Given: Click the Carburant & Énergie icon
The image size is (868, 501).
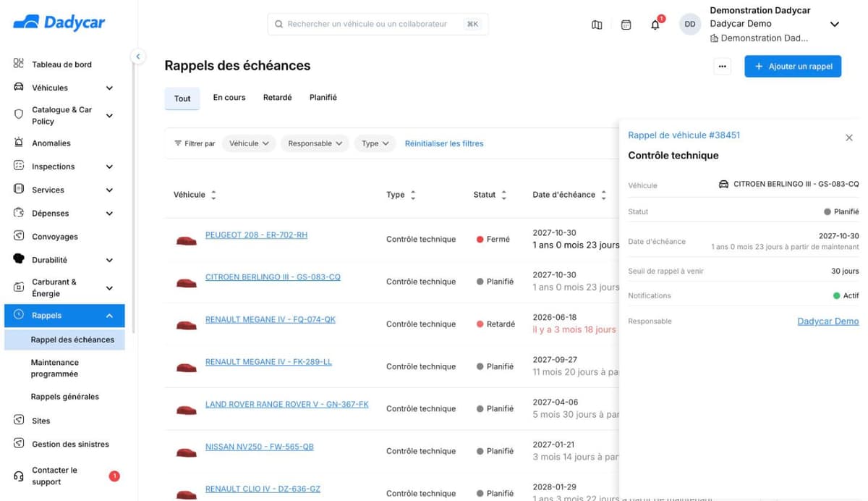Looking at the screenshot, I should click(x=19, y=287).
